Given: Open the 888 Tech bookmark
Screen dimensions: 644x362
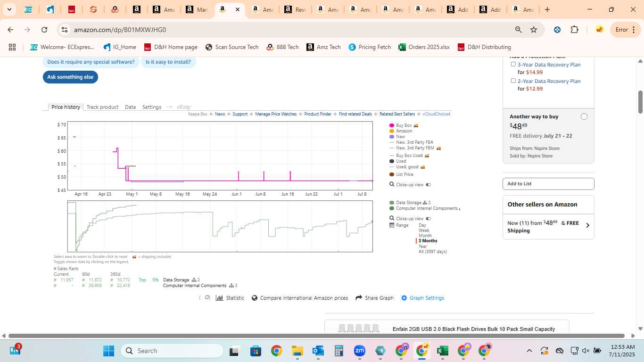Looking at the screenshot, I should [283, 47].
